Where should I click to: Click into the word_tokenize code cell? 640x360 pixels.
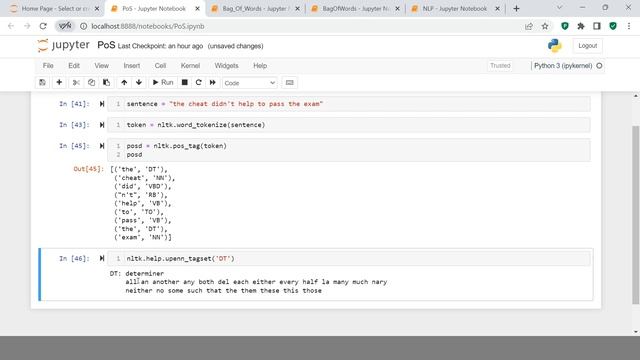(349, 125)
